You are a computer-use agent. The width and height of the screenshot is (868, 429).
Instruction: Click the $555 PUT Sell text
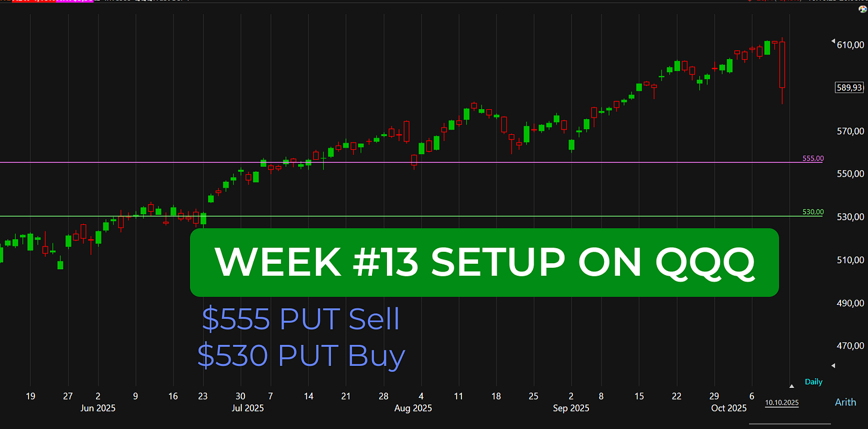click(301, 320)
